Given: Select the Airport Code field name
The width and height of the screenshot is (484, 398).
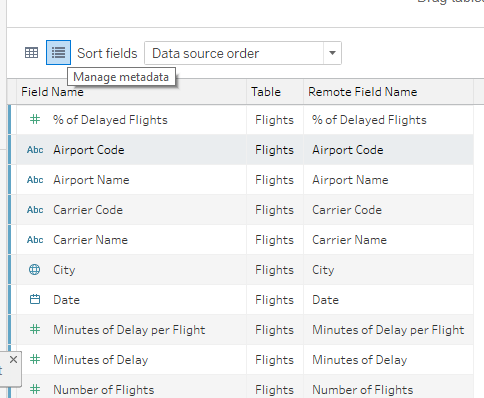Looking at the screenshot, I should [89, 150].
